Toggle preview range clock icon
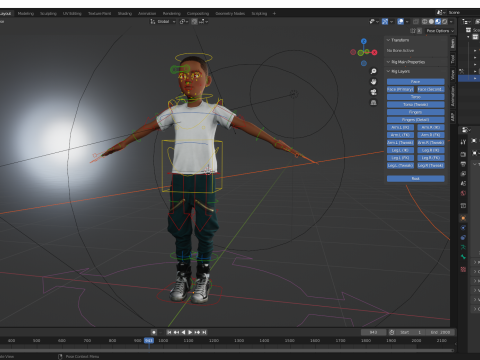 tap(392, 332)
